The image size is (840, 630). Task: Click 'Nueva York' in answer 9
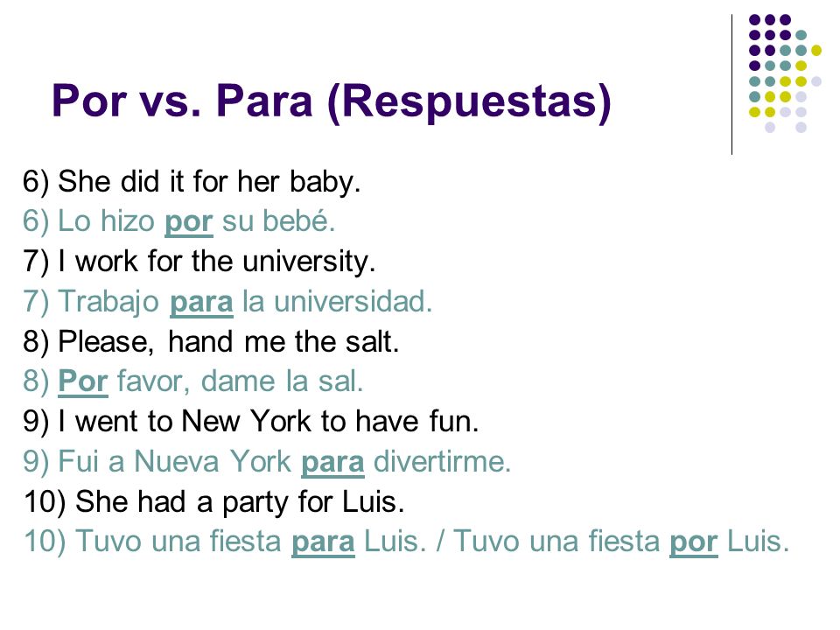[x=213, y=461]
